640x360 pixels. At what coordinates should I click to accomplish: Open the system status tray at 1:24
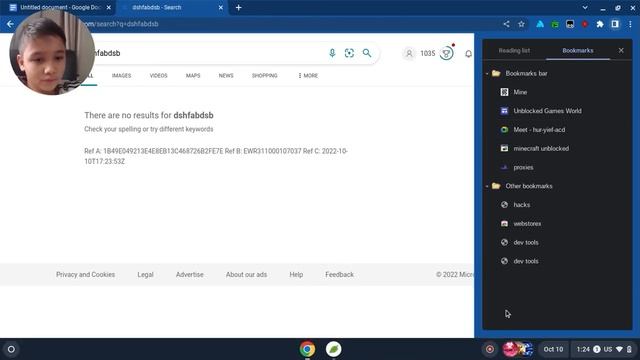604,349
